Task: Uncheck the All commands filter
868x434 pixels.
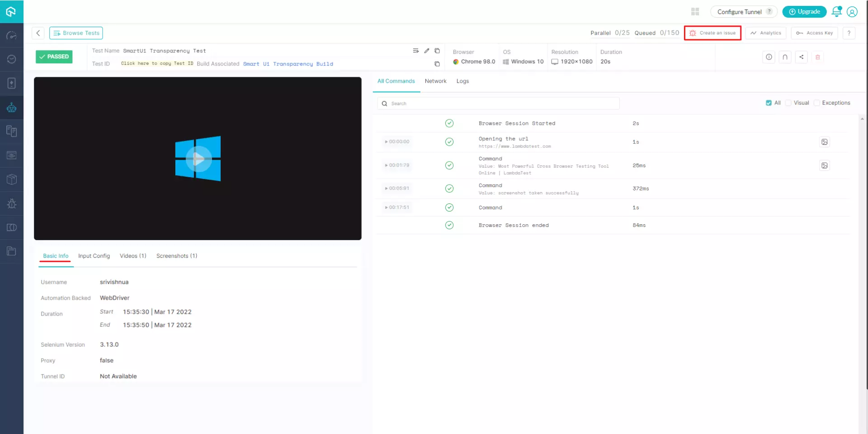Action: pyautogui.click(x=768, y=103)
